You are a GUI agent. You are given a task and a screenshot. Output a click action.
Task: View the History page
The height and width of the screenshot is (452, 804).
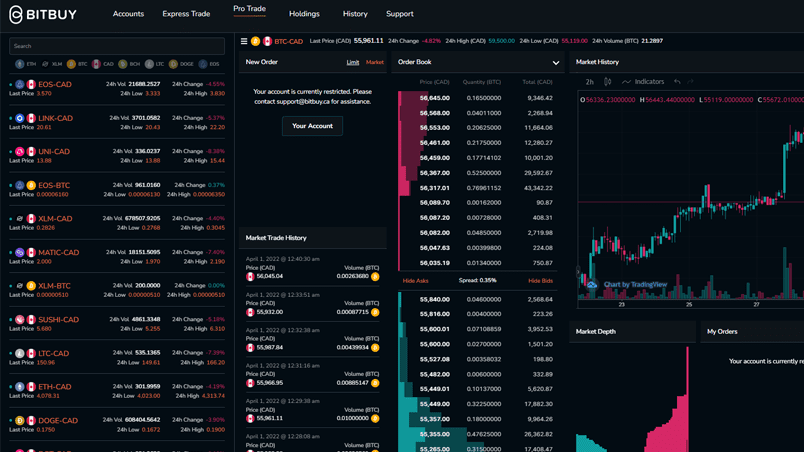pos(355,14)
